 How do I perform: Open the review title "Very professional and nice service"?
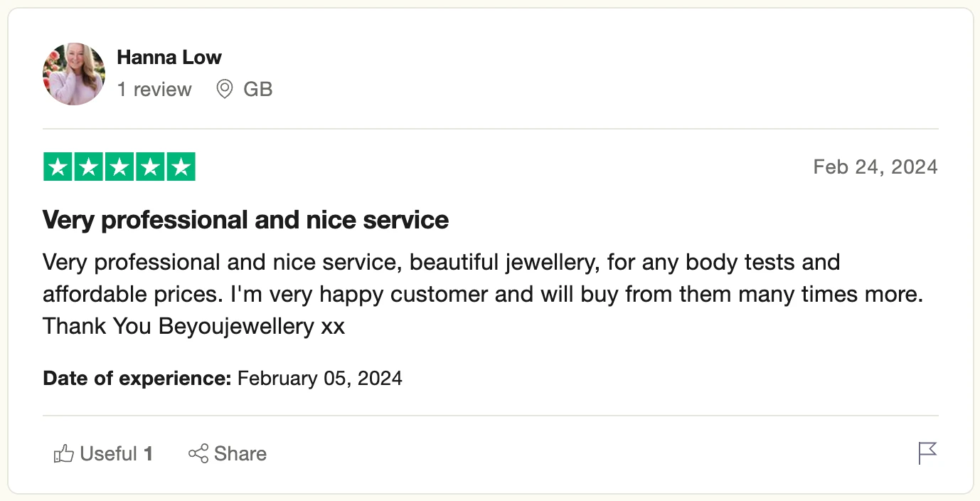245,220
